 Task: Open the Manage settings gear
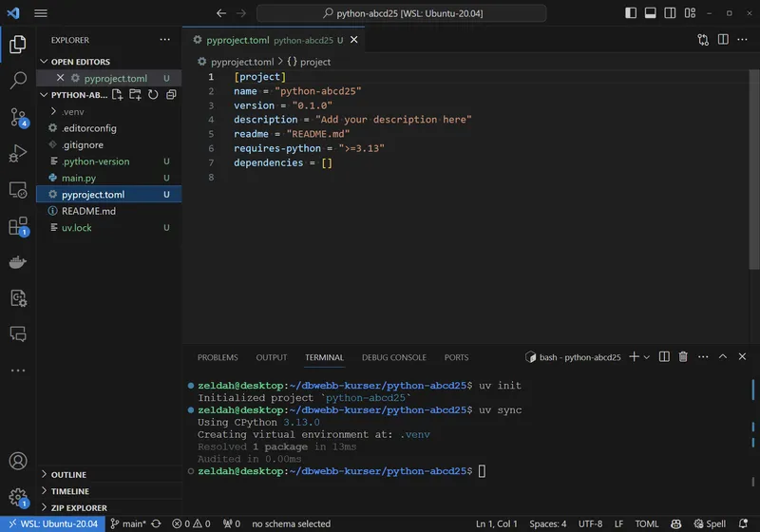[x=18, y=497]
